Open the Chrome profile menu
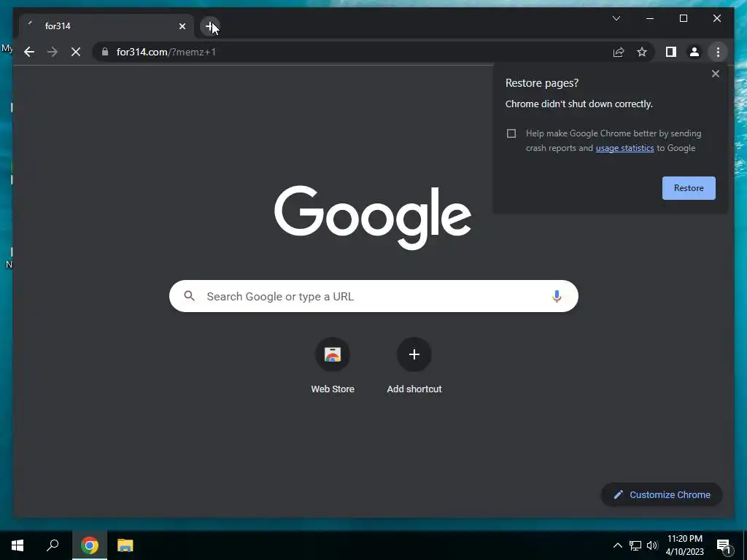747x560 pixels. (x=694, y=52)
